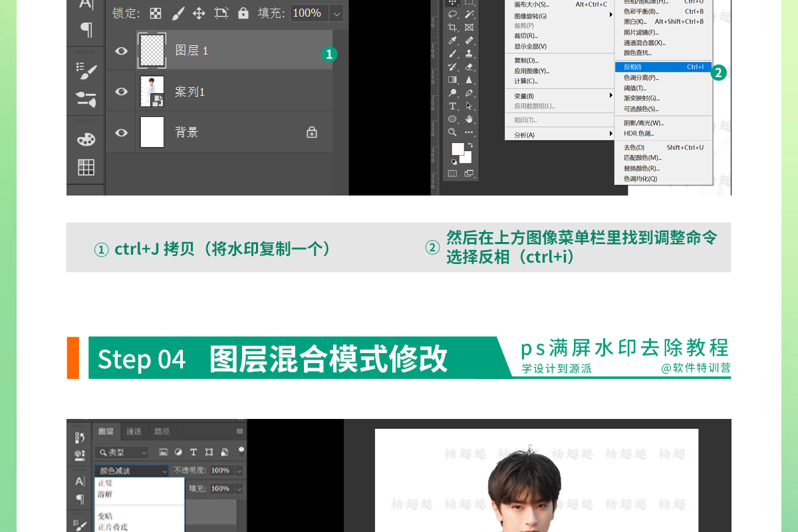
Task: Toggle visibility of 案列1 layer
Action: click(121, 92)
